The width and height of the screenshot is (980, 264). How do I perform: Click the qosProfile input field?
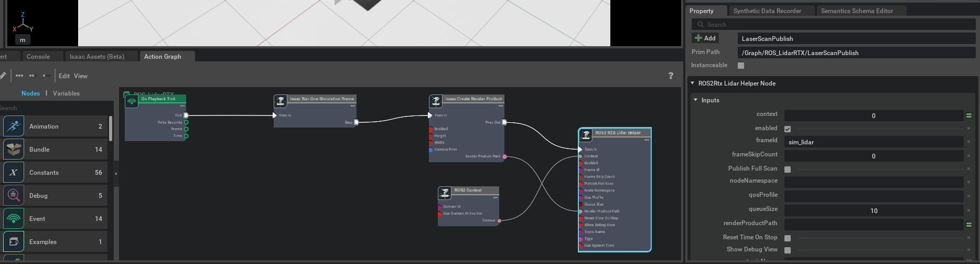(874, 196)
